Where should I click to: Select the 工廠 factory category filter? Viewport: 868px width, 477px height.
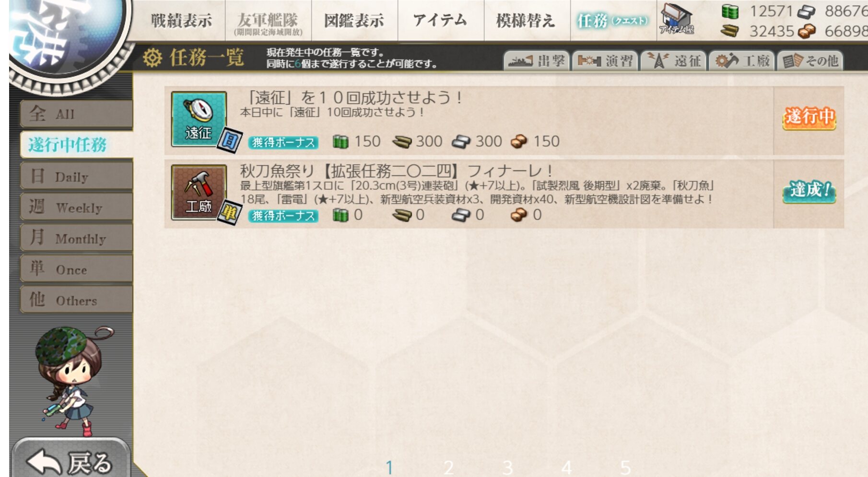[742, 61]
